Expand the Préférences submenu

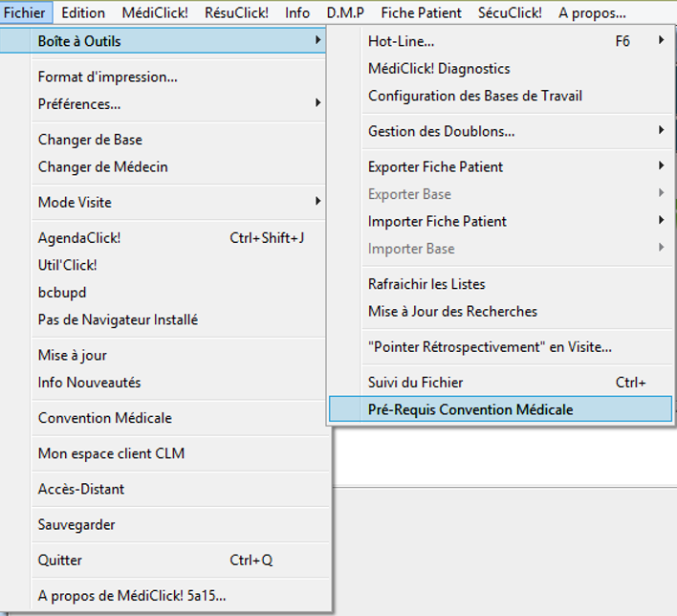pos(178,104)
